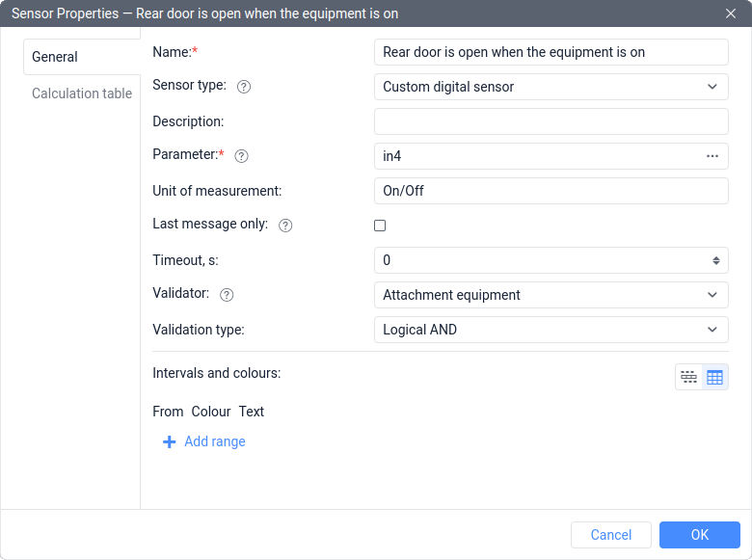Click the Cancel button
Viewport: 752px width, 560px height.
tap(611, 535)
